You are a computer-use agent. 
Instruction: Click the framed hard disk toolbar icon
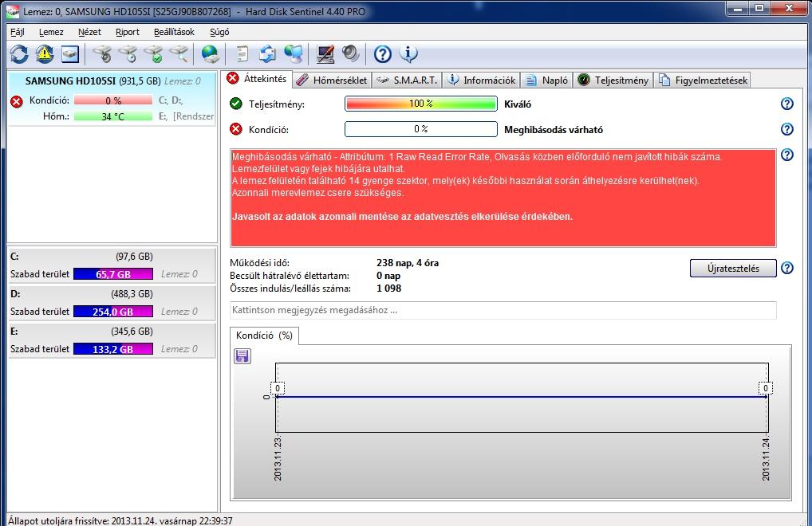tap(70, 53)
